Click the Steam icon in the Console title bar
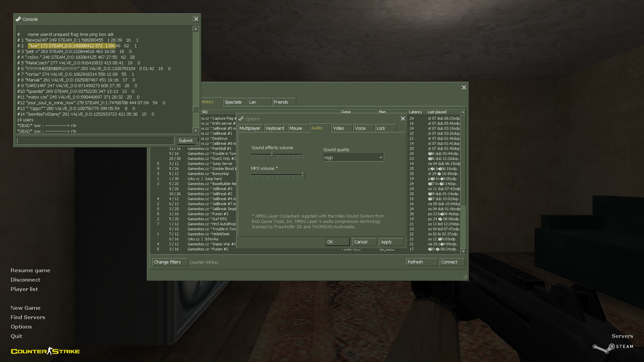The height and width of the screenshot is (362, 644). point(18,19)
